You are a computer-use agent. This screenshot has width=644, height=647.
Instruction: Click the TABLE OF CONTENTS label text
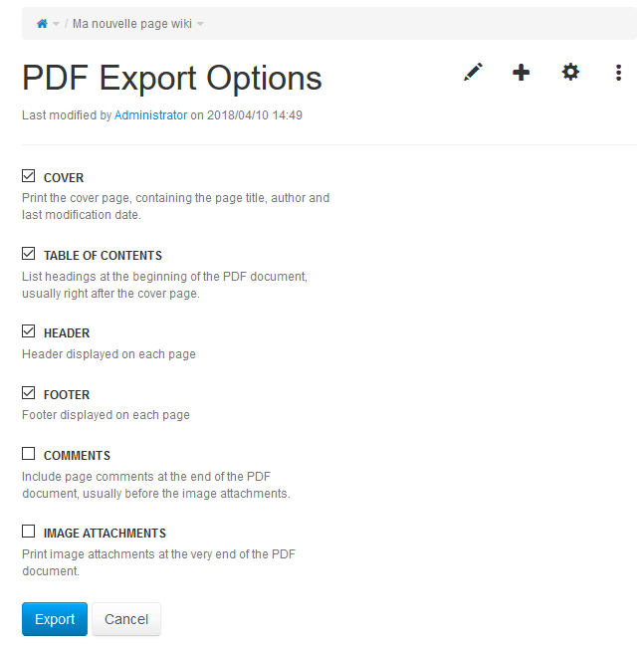click(x=103, y=256)
